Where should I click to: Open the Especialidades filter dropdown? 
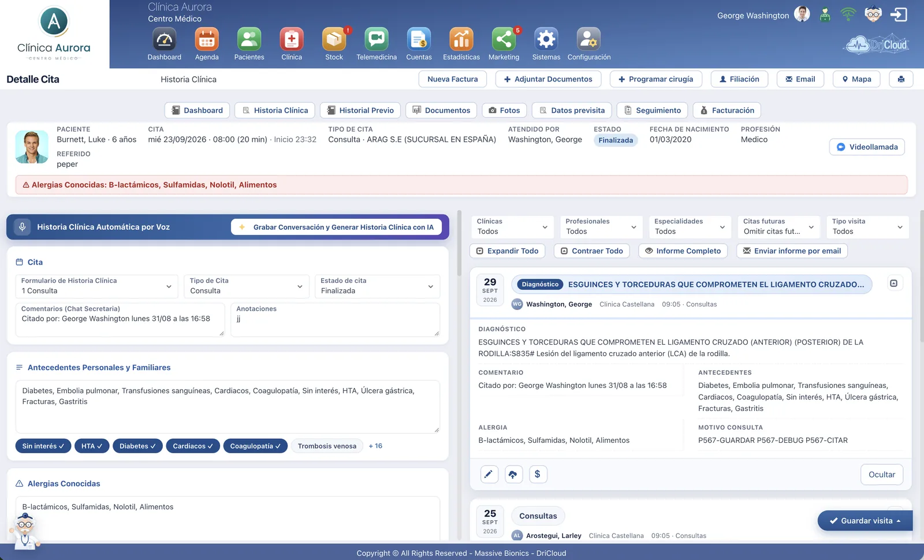(x=690, y=227)
